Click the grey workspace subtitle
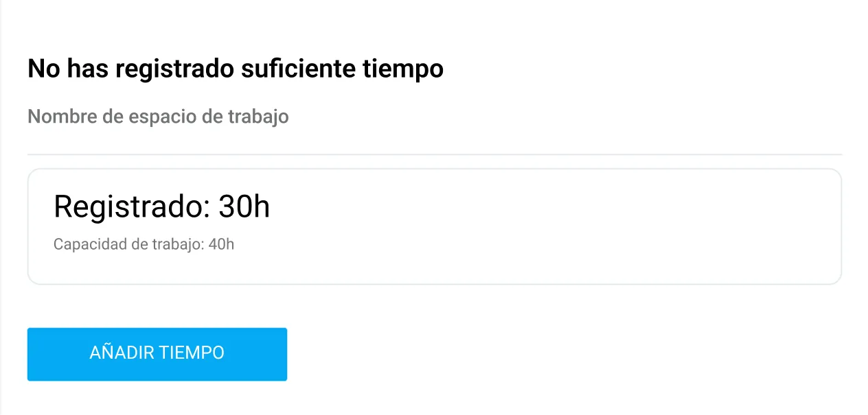This screenshot has width=868, height=415. (157, 116)
